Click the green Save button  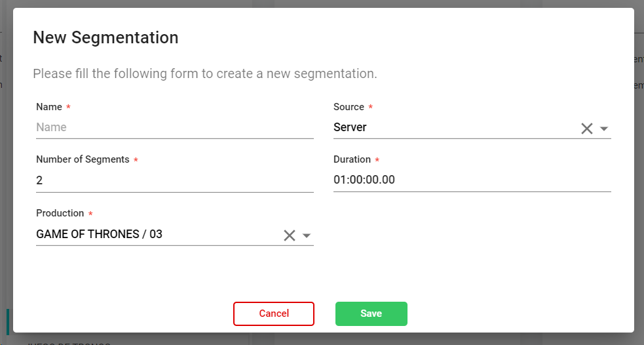point(371,314)
